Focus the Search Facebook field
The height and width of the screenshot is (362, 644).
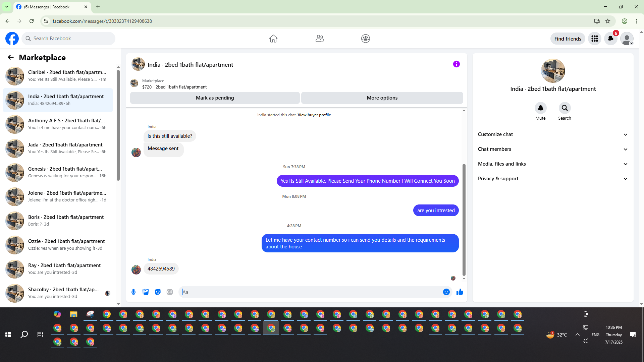point(68,39)
